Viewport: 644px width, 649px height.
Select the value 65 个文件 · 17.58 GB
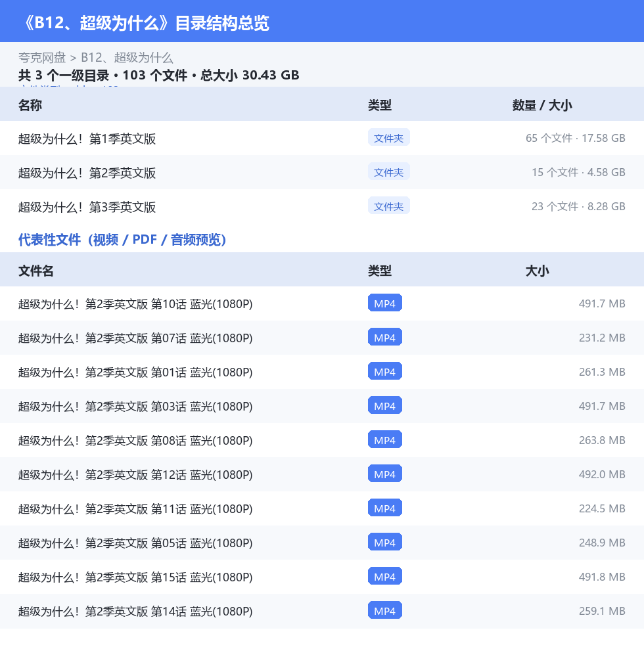click(575, 138)
